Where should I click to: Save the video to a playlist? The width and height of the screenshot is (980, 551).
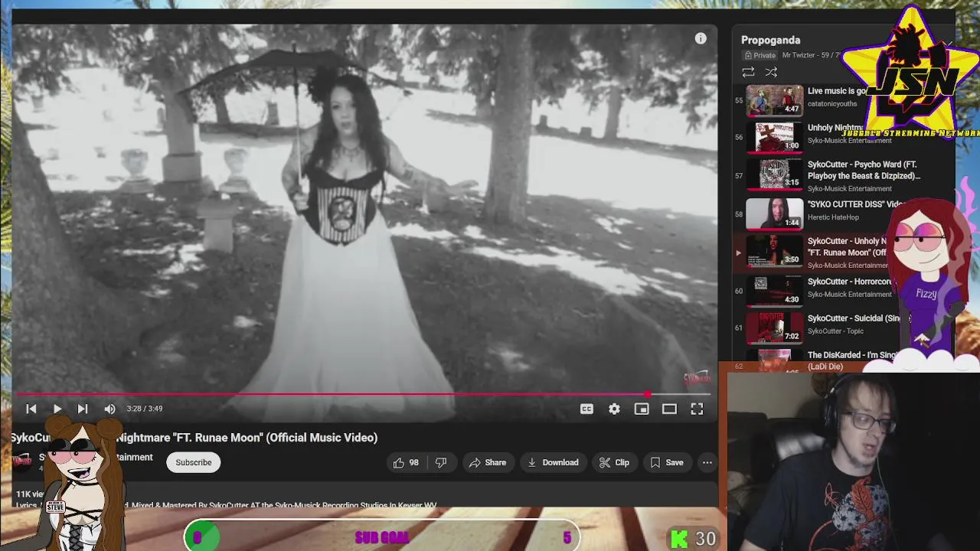(667, 462)
